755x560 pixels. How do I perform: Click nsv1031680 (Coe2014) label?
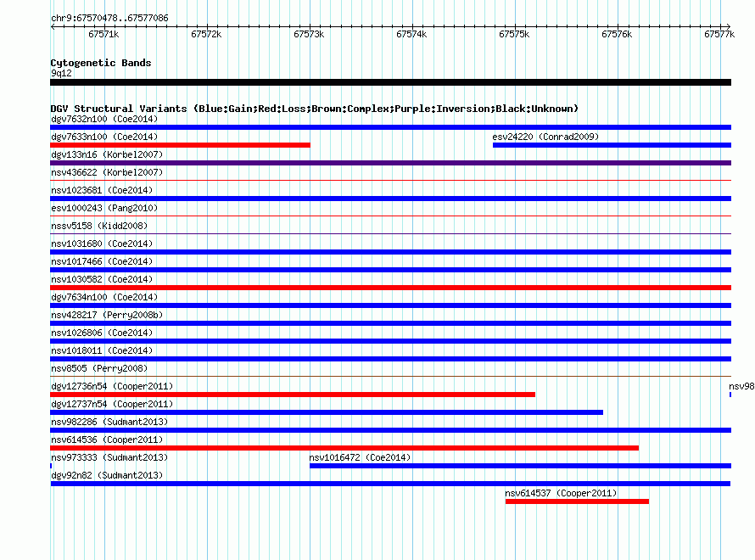point(102,244)
